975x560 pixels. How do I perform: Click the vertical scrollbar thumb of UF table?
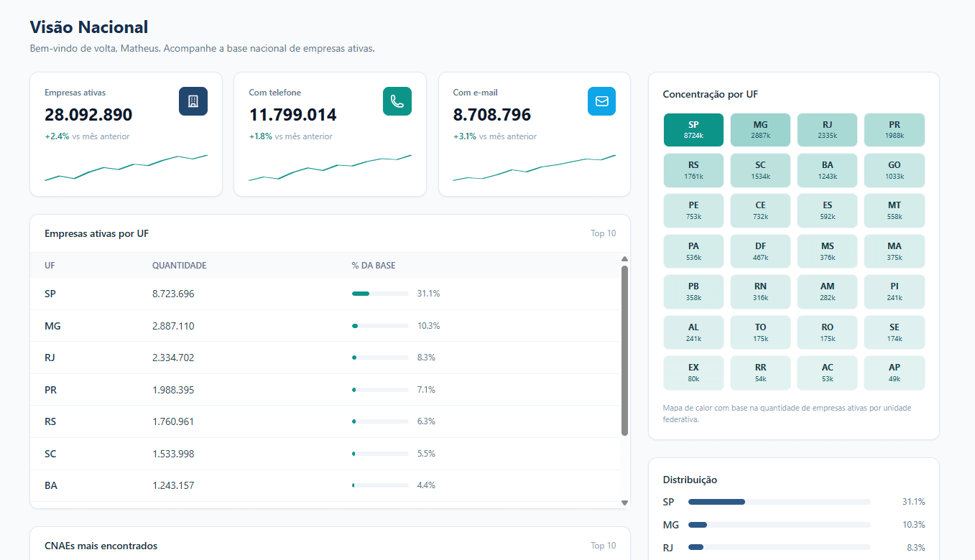(x=624, y=350)
